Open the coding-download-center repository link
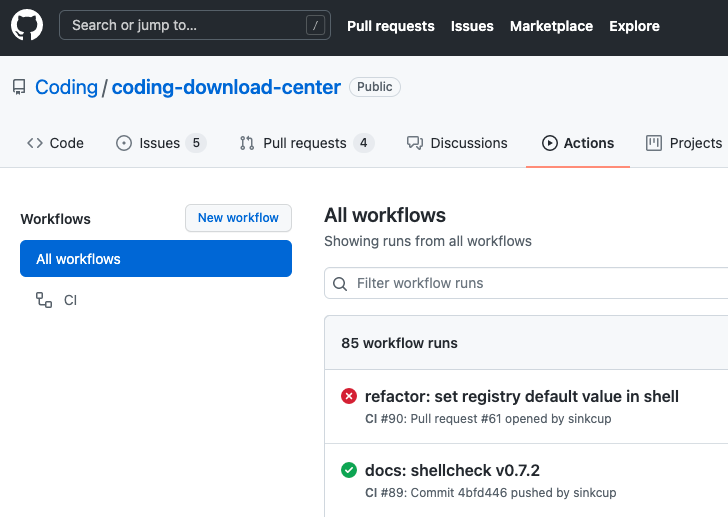Screen dimensions: 728x517 (226, 87)
